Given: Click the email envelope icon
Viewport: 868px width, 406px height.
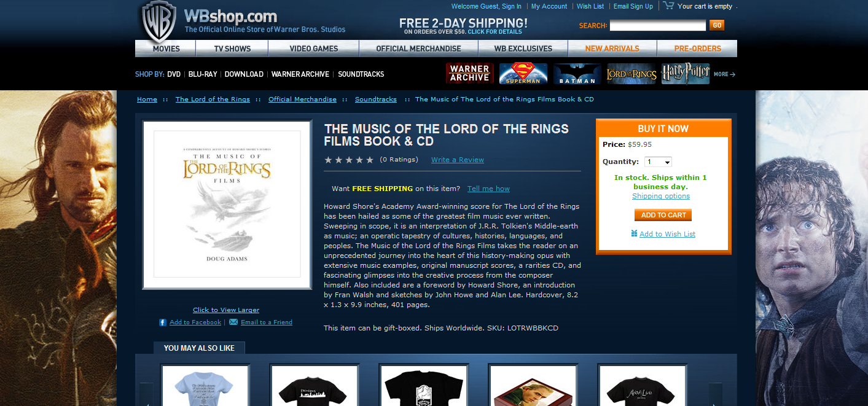Looking at the screenshot, I should pyautogui.click(x=233, y=322).
